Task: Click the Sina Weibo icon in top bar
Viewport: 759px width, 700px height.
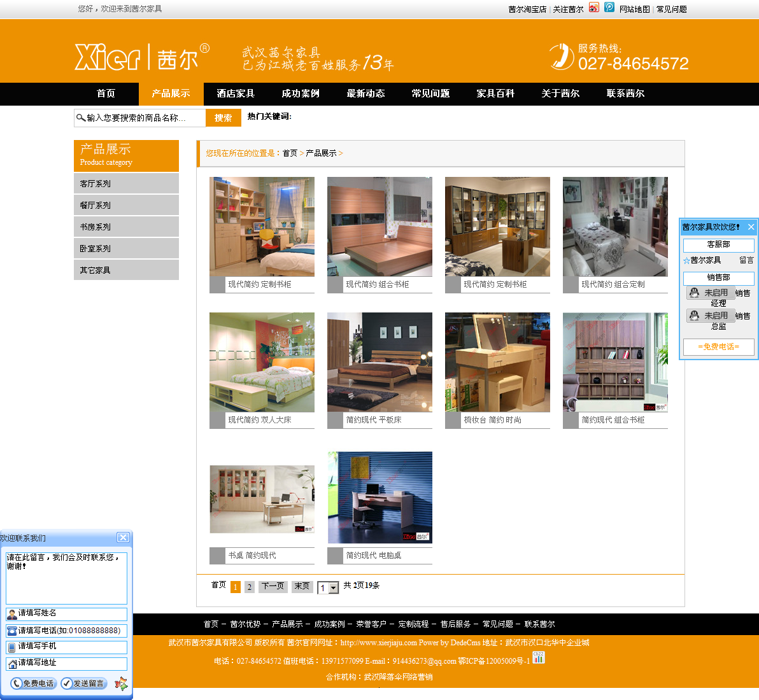Action: 593,8
